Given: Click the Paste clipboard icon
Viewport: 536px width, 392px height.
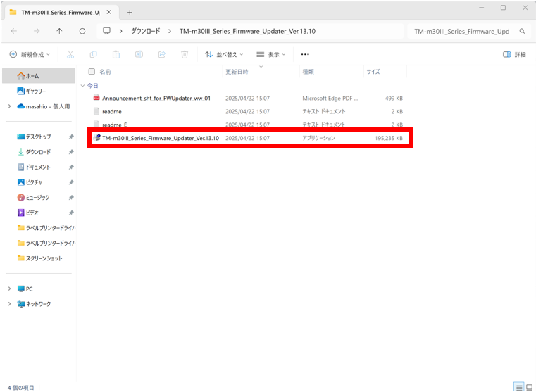Looking at the screenshot, I should coord(116,54).
